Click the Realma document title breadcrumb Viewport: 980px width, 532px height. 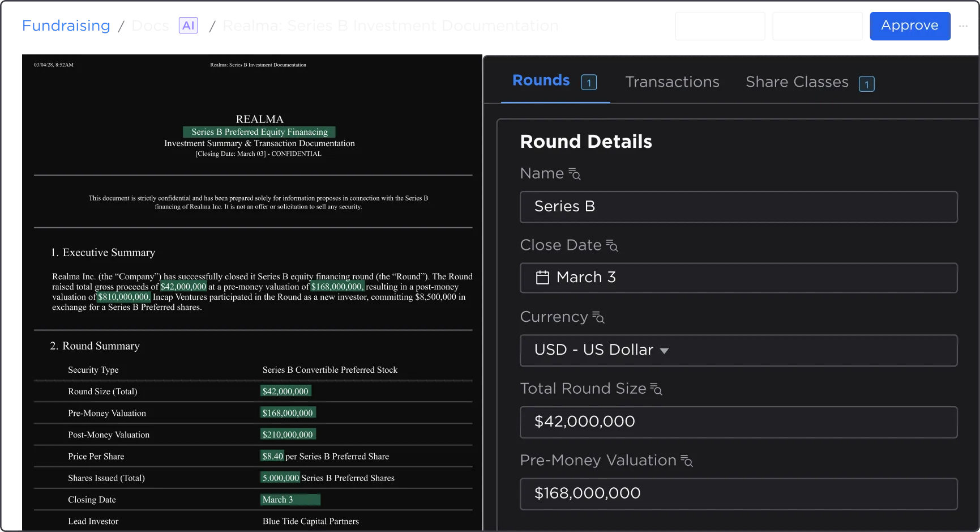[x=391, y=26]
